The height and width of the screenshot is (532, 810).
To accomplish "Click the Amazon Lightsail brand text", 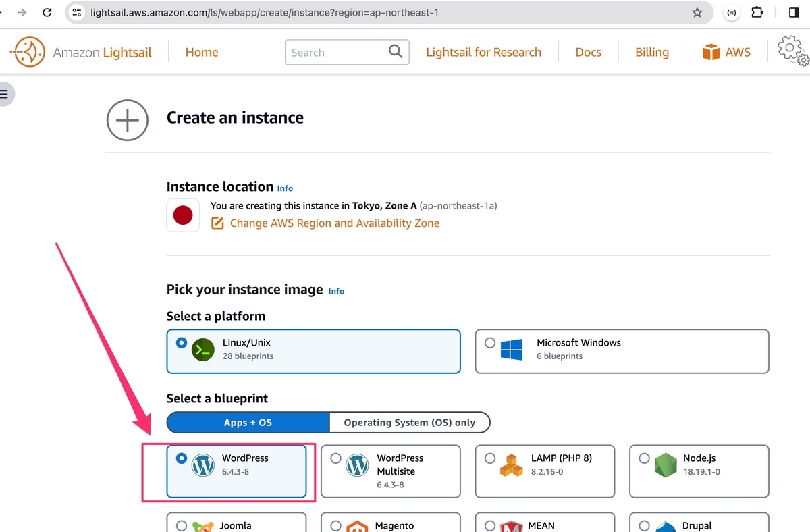I will [103, 52].
